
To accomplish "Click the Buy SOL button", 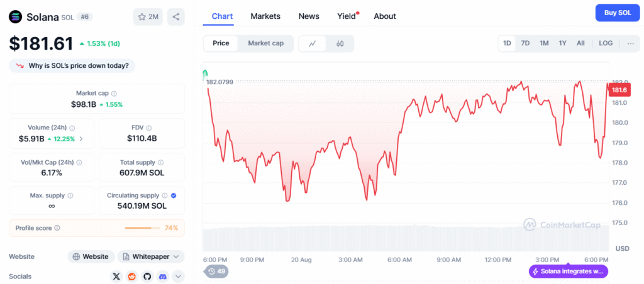I will (618, 13).
